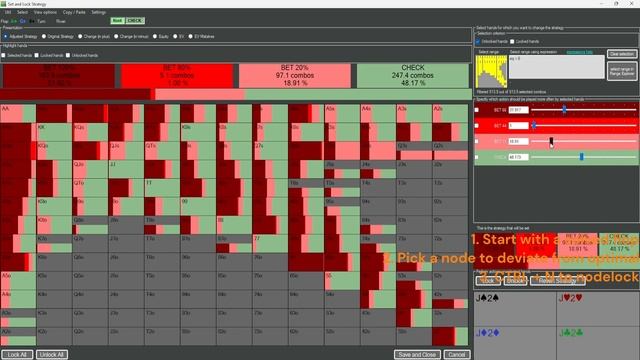
Task: Select the TT hand cell
Action: [x=162, y=188]
